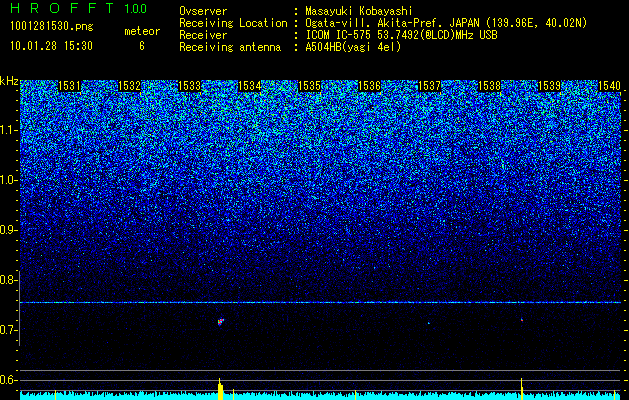Click the 1539 time marker

point(549,86)
